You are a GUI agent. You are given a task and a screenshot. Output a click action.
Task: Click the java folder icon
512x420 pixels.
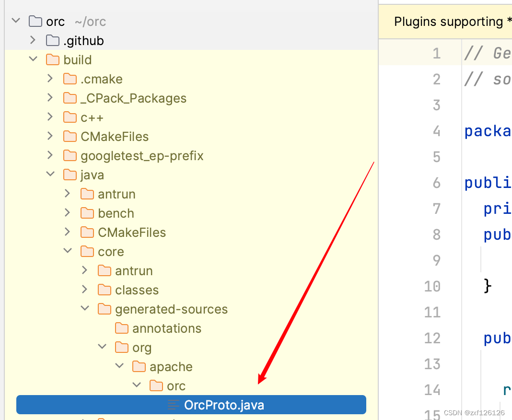click(x=70, y=175)
